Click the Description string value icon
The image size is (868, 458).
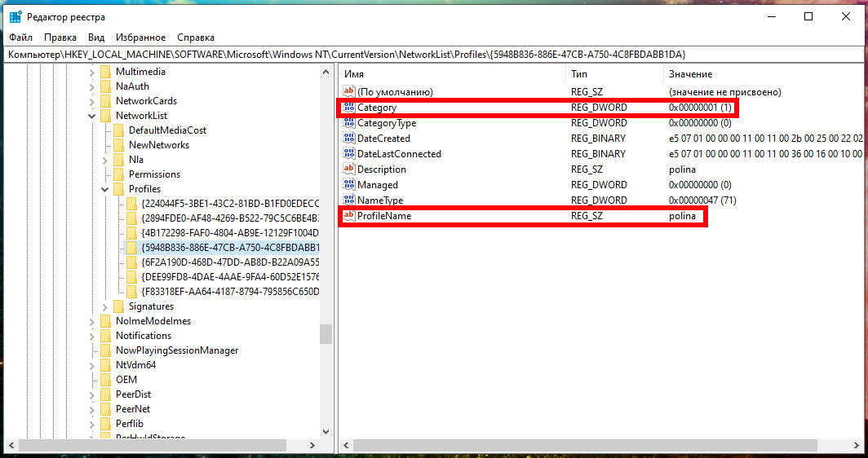[x=349, y=170]
